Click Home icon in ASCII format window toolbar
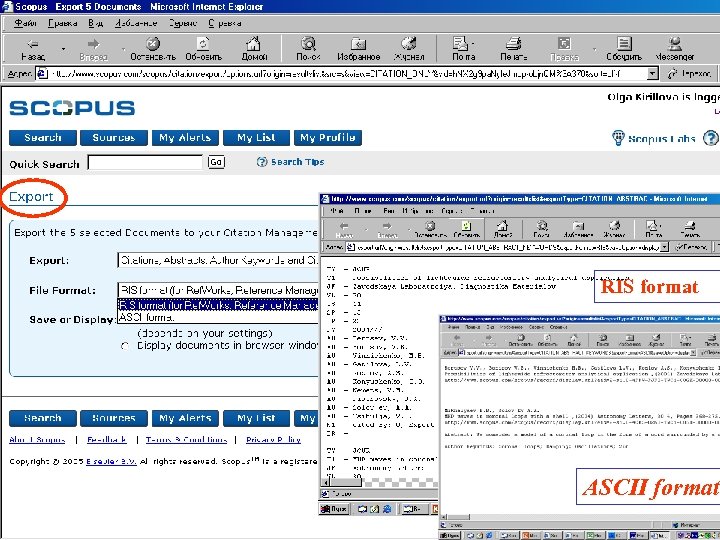Image resolution: width=720 pixels, height=540 pixels. pyautogui.click(x=574, y=340)
